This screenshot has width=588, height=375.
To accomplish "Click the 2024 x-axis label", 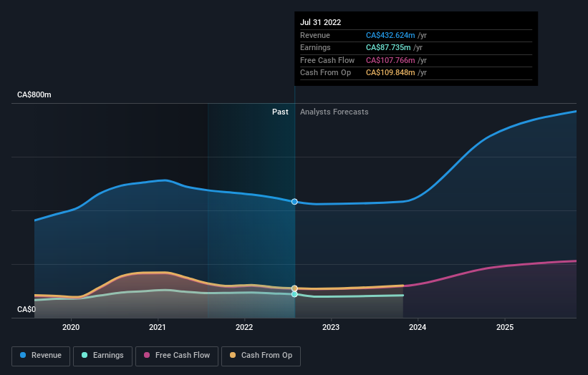I will click(418, 327).
